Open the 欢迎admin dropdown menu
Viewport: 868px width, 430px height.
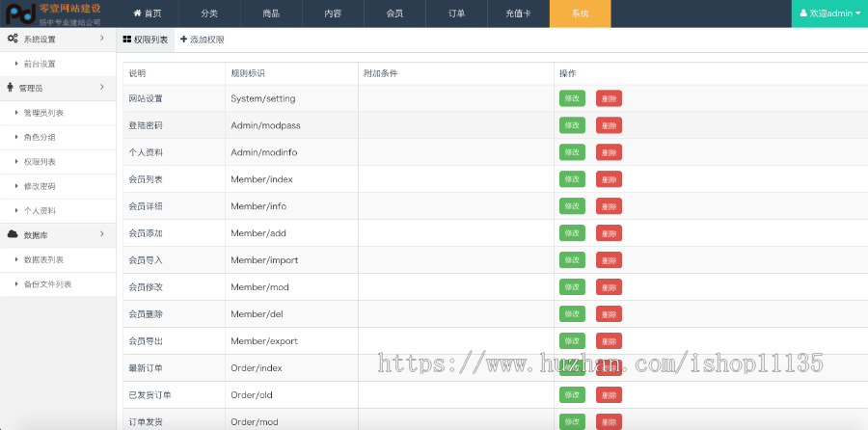tap(829, 13)
